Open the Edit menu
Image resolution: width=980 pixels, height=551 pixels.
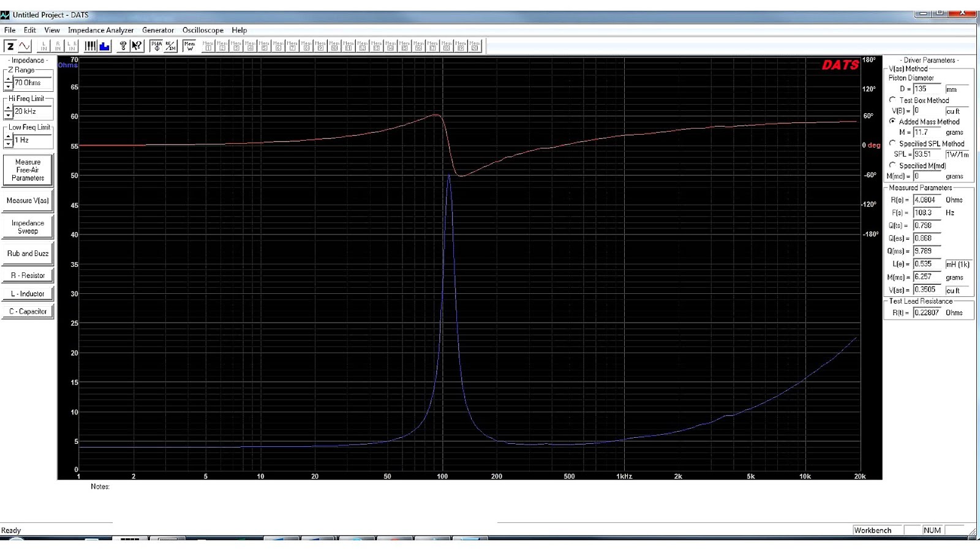pyautogui.click(x=29, y=30)
